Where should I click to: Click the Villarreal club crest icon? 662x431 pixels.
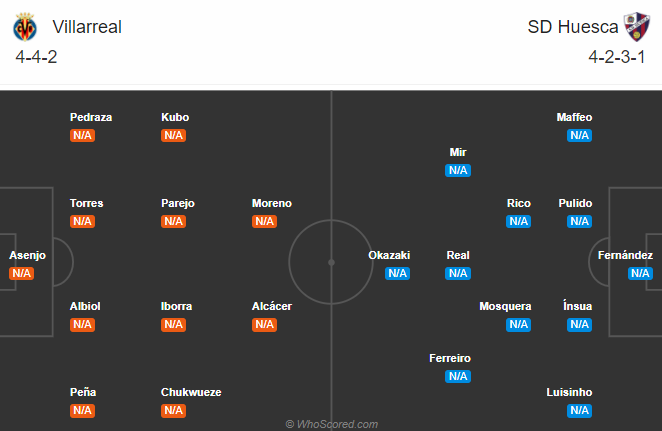coord(25,27)
